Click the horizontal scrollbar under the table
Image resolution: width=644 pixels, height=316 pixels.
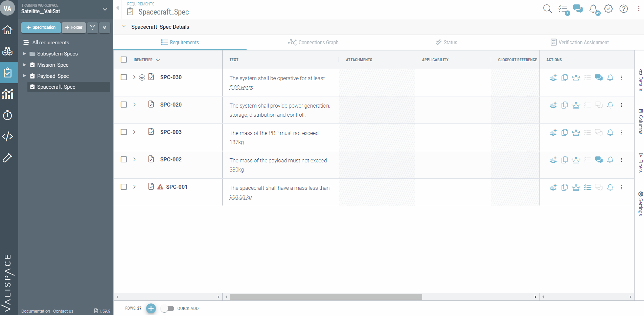click(x=325, y=297)
